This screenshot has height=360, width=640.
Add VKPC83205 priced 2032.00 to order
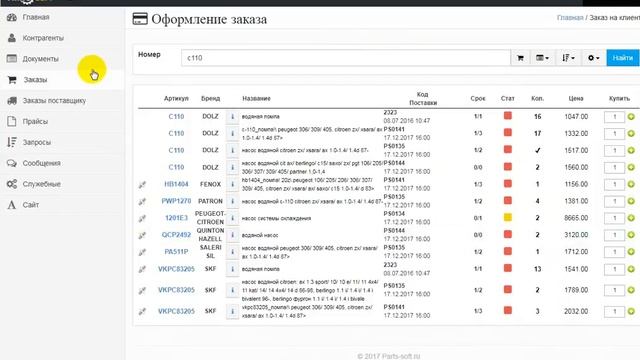pos(631,311)
